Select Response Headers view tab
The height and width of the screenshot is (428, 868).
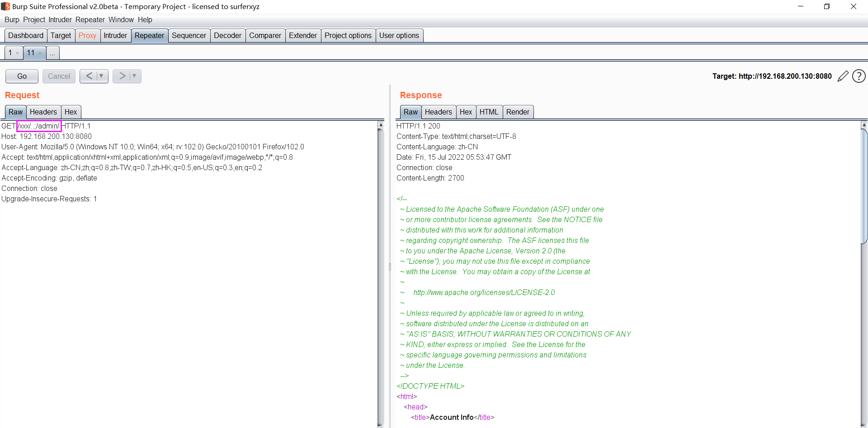pyautogui.click(x=438, y=112)
